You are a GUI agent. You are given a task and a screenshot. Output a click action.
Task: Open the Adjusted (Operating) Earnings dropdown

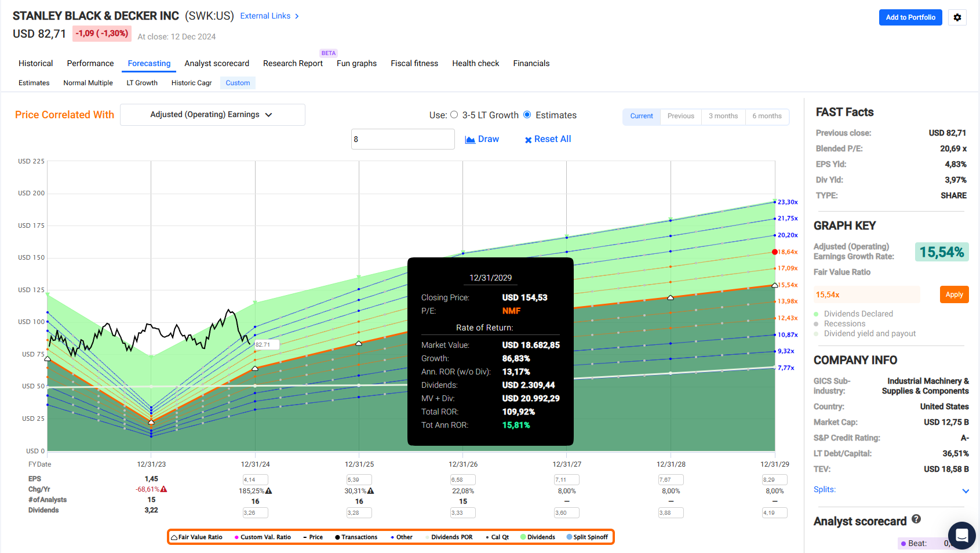coord(212,115)
